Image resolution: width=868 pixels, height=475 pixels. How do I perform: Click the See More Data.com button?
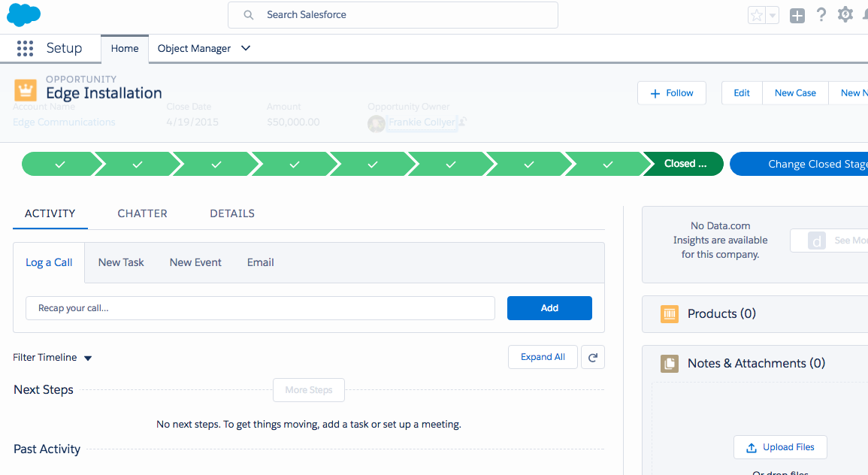(829, 241)
